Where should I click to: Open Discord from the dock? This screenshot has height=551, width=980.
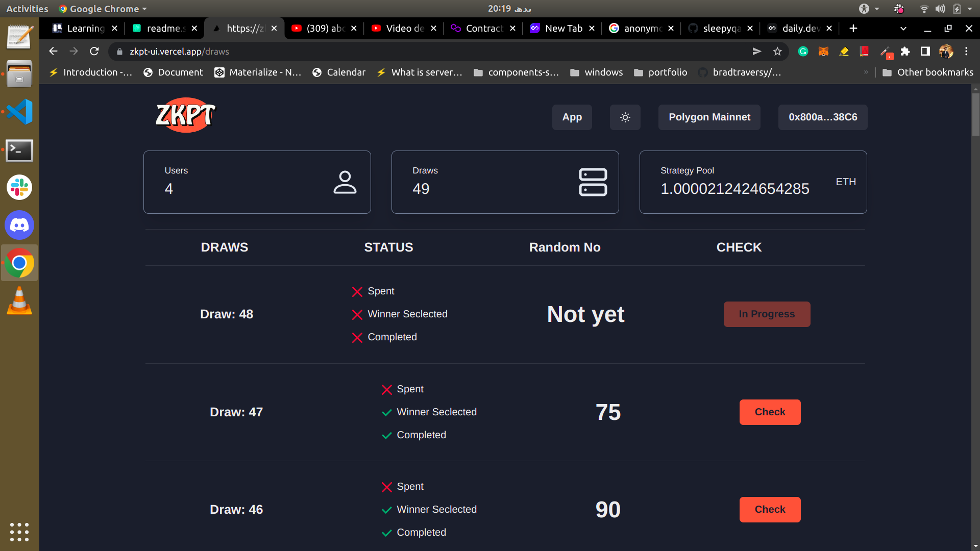click(19, 225)
